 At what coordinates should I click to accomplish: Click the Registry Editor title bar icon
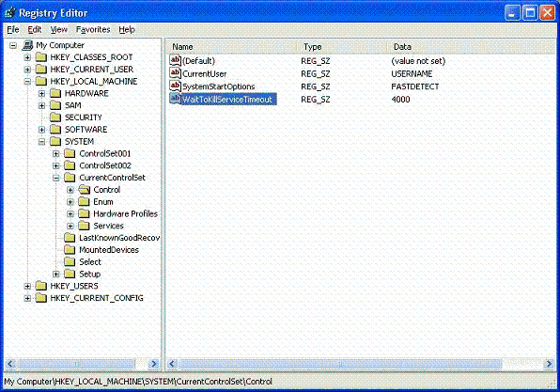pos(10,13)
